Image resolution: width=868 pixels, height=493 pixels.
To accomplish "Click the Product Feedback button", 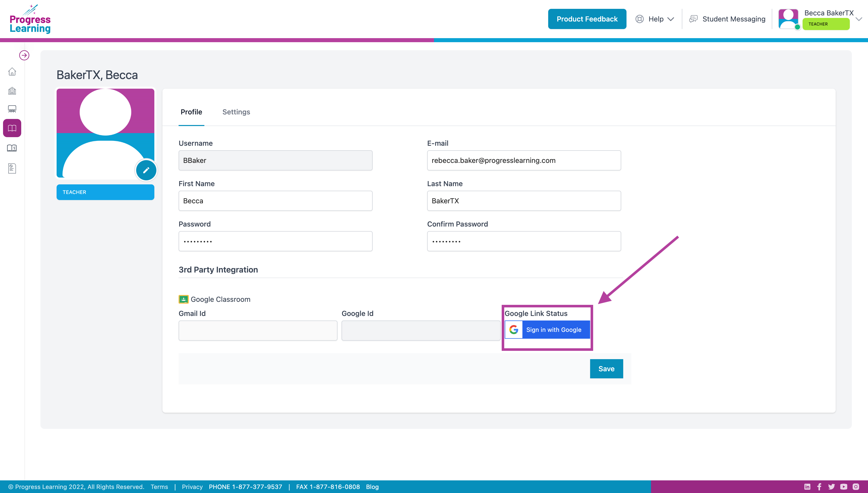I will (587, 19).
